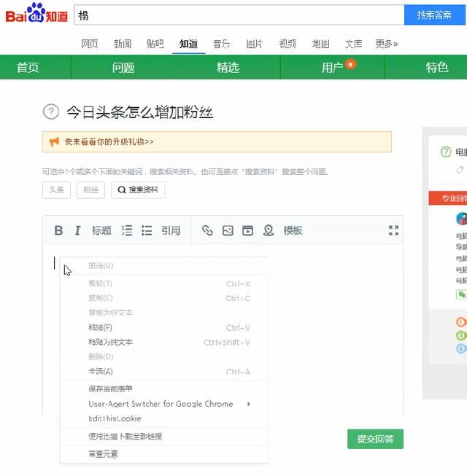This screenshot has width=467, height=476.
Task: Toggle italic formatting in the answer editor
Action: [77, 230]
